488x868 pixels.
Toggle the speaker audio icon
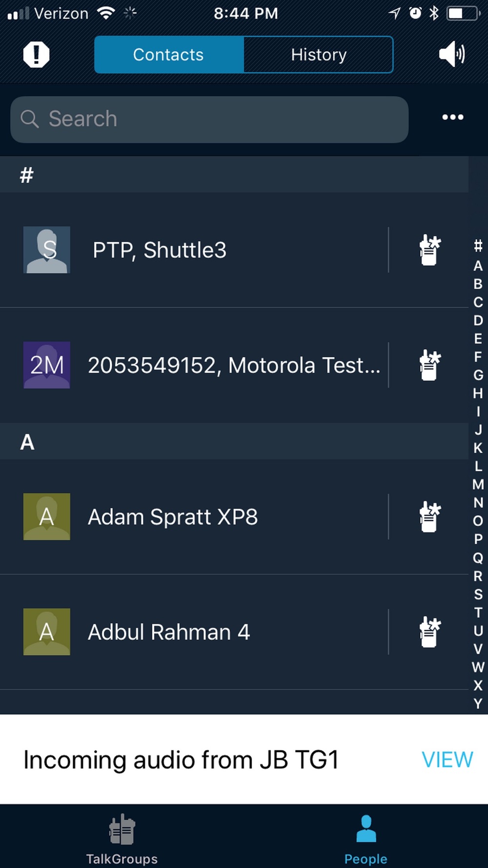(x=452, y=54)
